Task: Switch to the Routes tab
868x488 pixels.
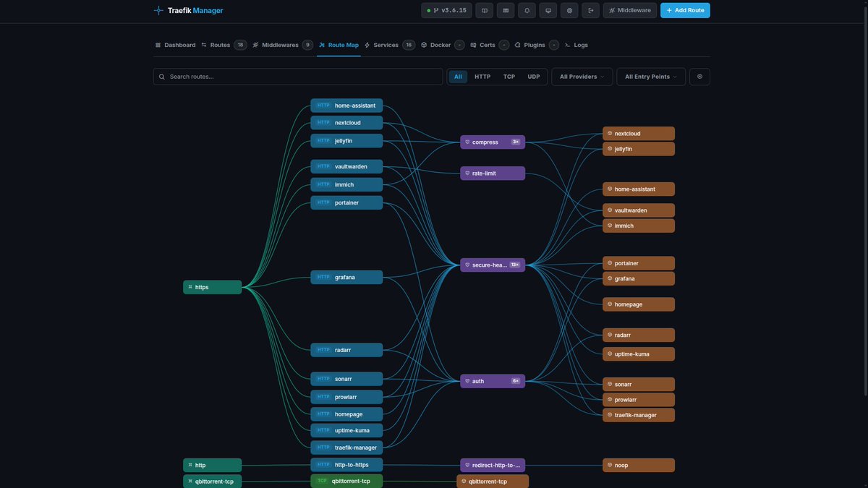Action: pos(224,45)
